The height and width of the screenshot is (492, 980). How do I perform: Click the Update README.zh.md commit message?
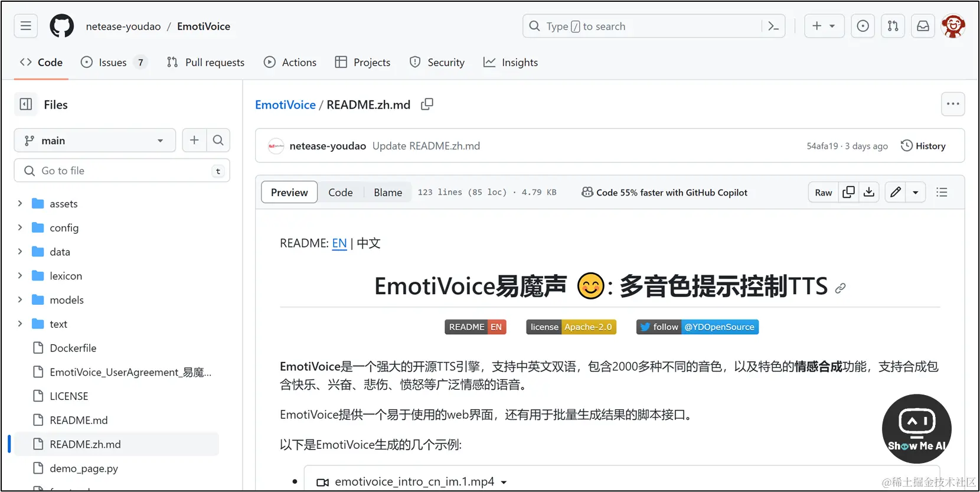pyautogui.click(x=426, y=146)
